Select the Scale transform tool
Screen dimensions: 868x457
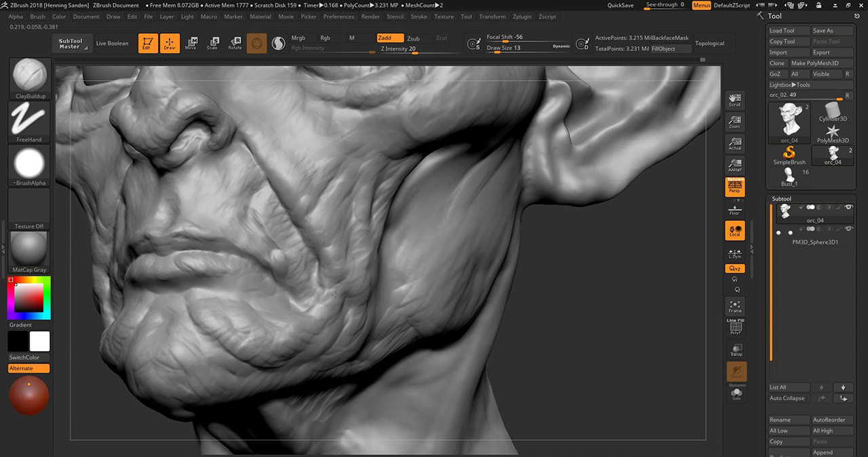[212, 43]
